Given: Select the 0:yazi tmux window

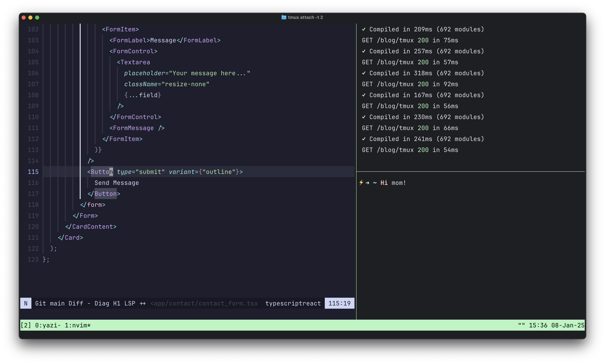Looking at the screenshot, I should point(48,325).
